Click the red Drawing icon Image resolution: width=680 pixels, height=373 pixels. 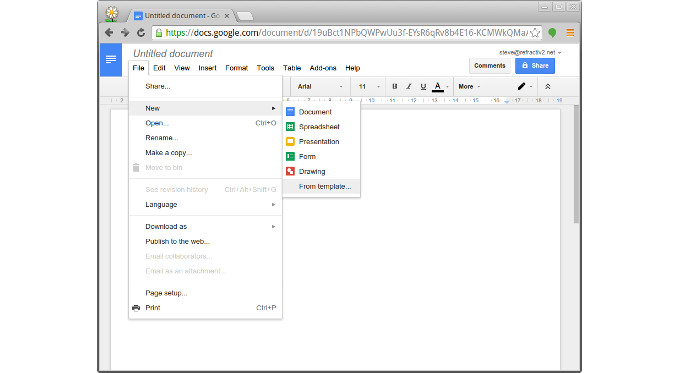290,171
